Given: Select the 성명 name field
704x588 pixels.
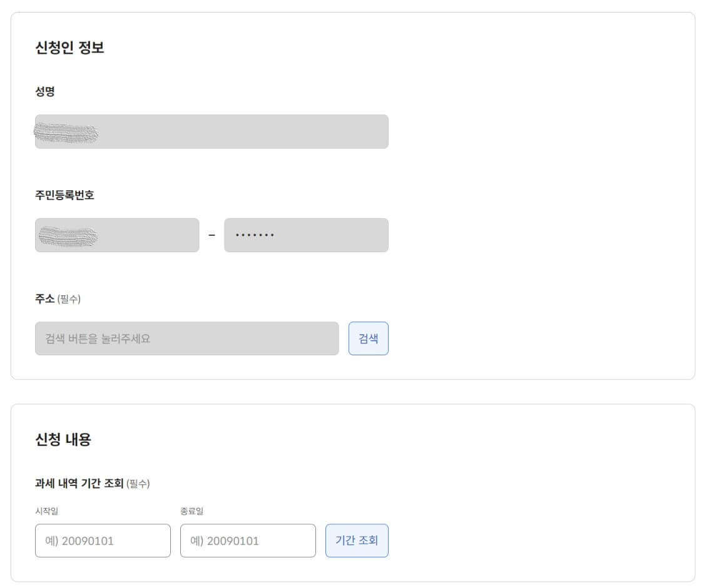Looking at the screenshot, I should coord(212,131).
